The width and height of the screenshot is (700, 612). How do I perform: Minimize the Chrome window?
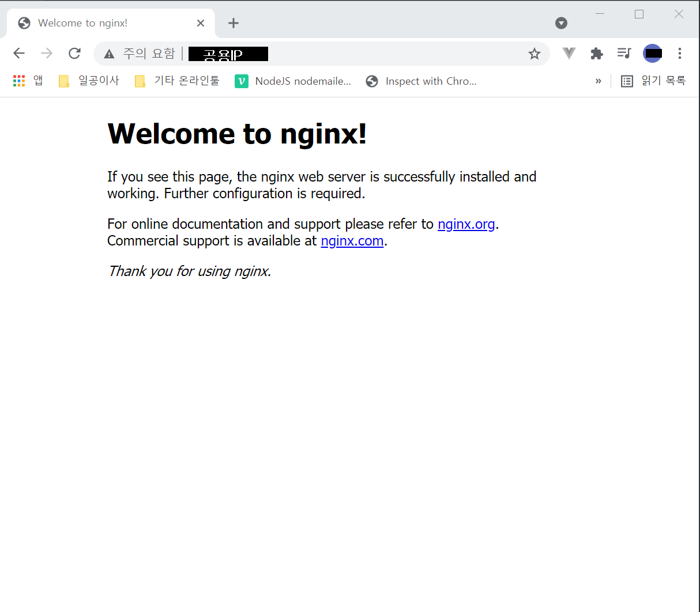coord(600,14)
